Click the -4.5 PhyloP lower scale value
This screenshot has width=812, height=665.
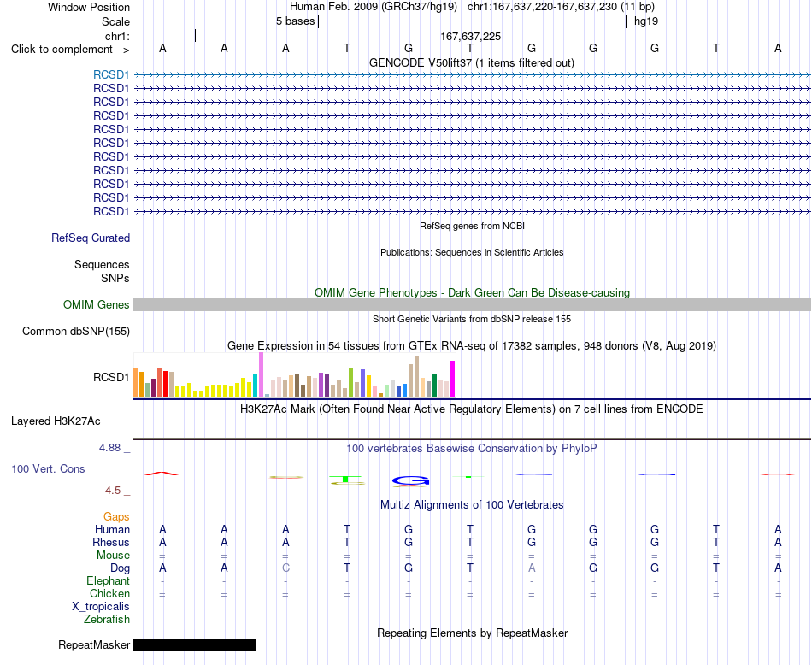tap(111, 491)
